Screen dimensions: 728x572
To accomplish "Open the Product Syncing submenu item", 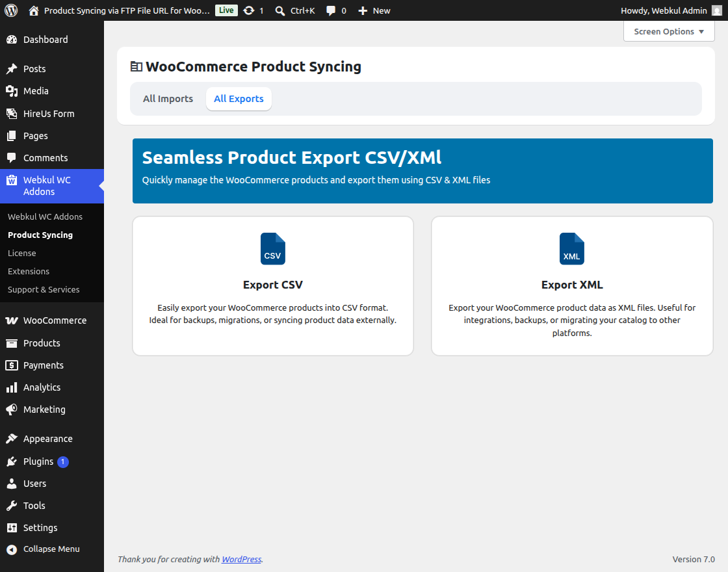I will 40,235.
